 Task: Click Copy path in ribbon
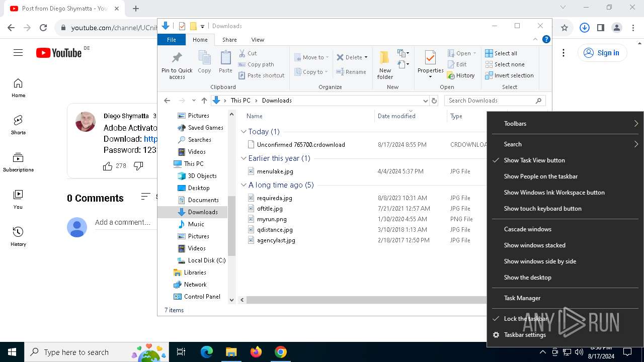256,64
